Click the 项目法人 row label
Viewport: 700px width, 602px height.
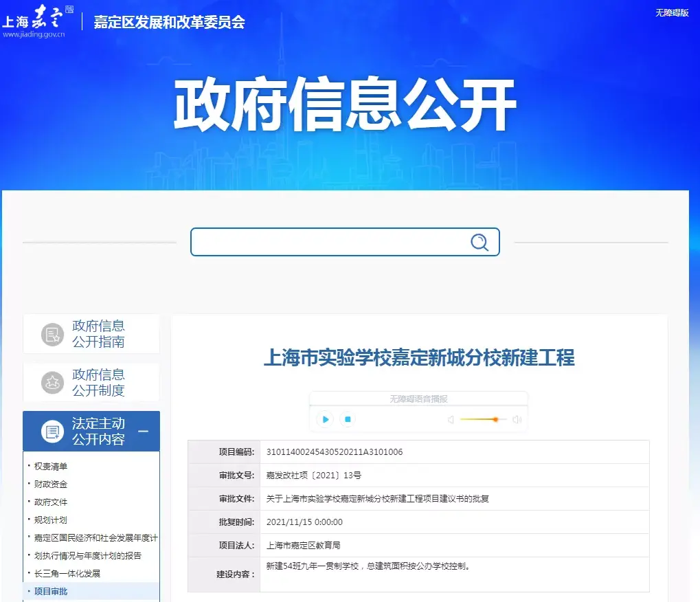pyautogui.click(x=236, y=545)
